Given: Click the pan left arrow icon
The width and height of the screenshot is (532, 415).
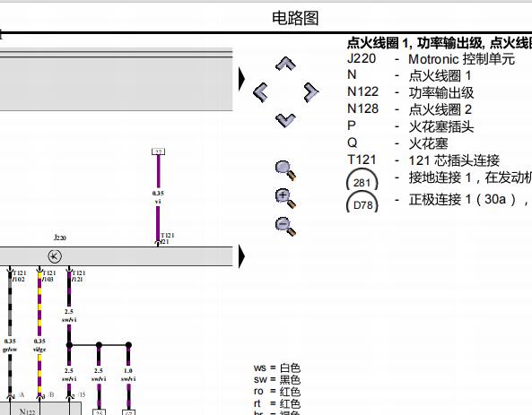Looking at the screenshot, I should (x=260, y=92).
